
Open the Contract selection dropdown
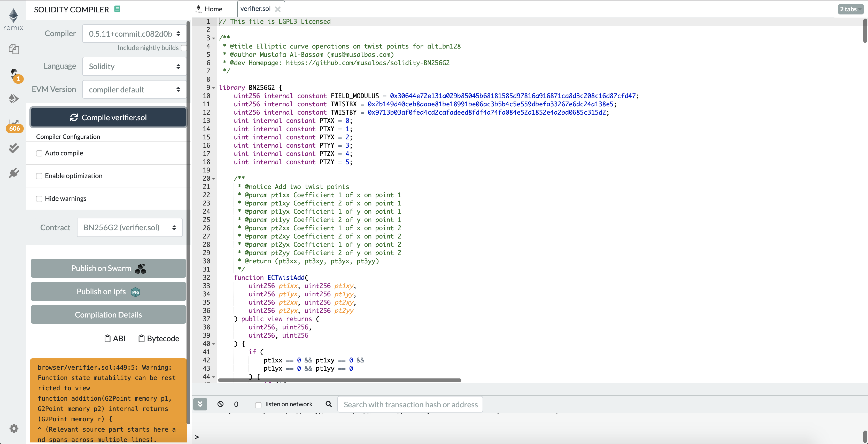[x=130, y=228]
